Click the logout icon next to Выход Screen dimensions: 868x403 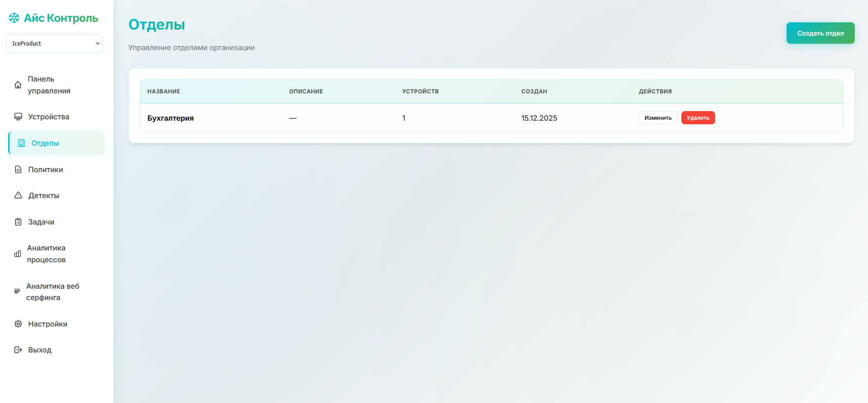[18, 350]
